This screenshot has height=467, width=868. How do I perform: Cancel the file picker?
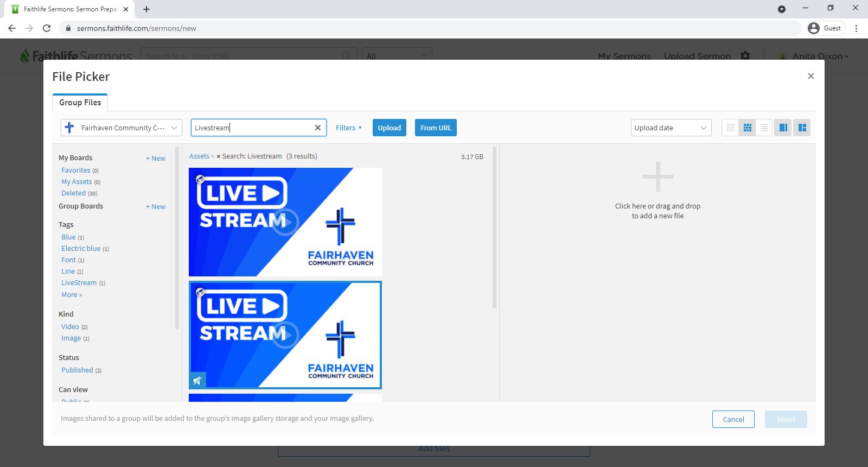pos(733,419)
